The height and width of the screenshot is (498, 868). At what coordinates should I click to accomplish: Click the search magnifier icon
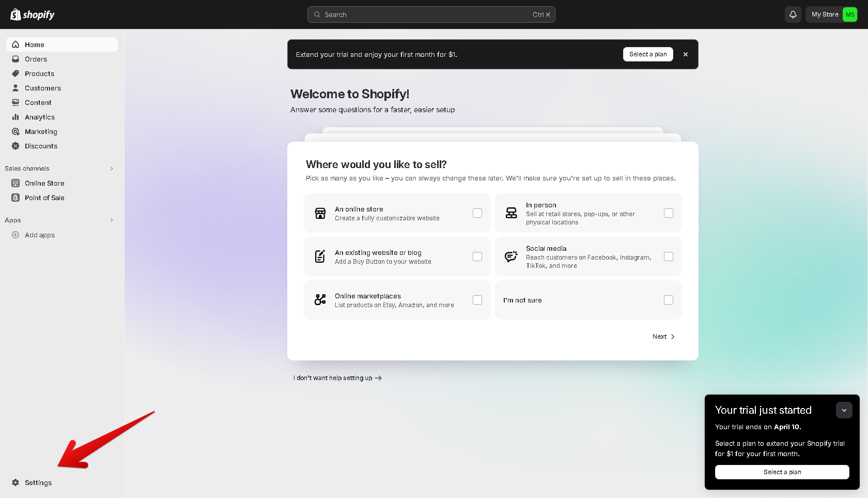pos(317,14)
